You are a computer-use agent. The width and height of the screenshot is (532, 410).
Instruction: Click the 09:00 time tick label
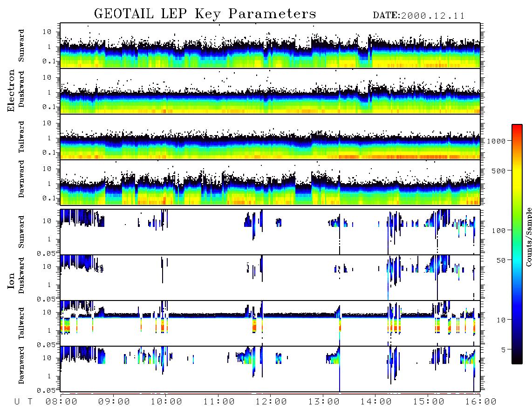[114, 402]
